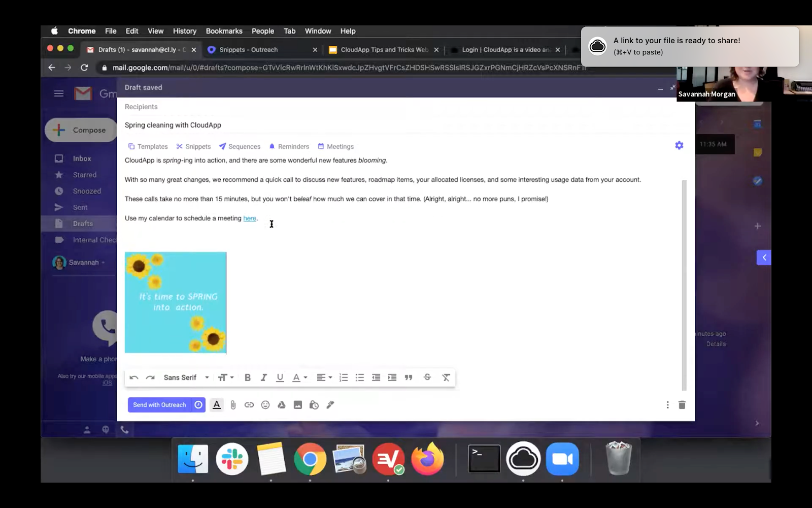This screenshot has width=812, height=508.
Task: Open the Sans Serif font dropdown
Action: tap(186, 377)
